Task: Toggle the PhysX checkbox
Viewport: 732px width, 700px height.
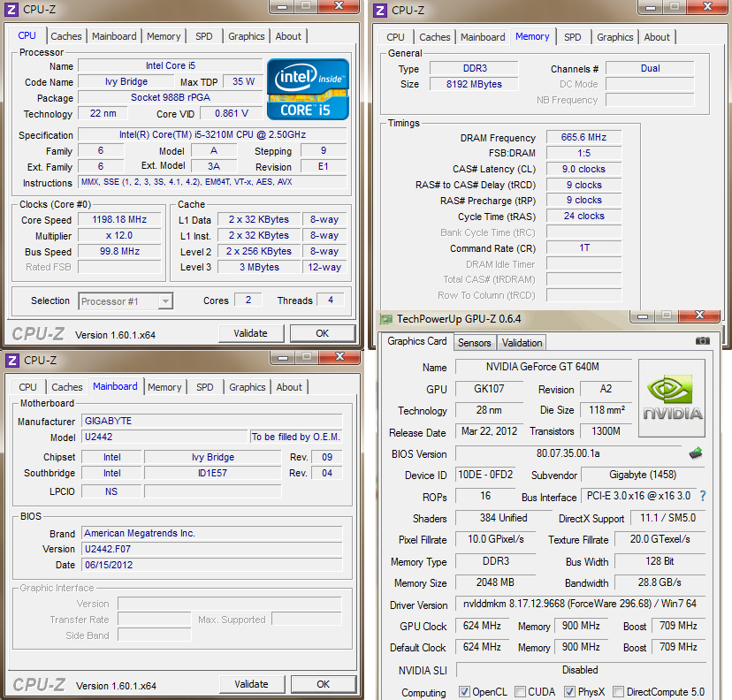Action: (x=569, y=691)
